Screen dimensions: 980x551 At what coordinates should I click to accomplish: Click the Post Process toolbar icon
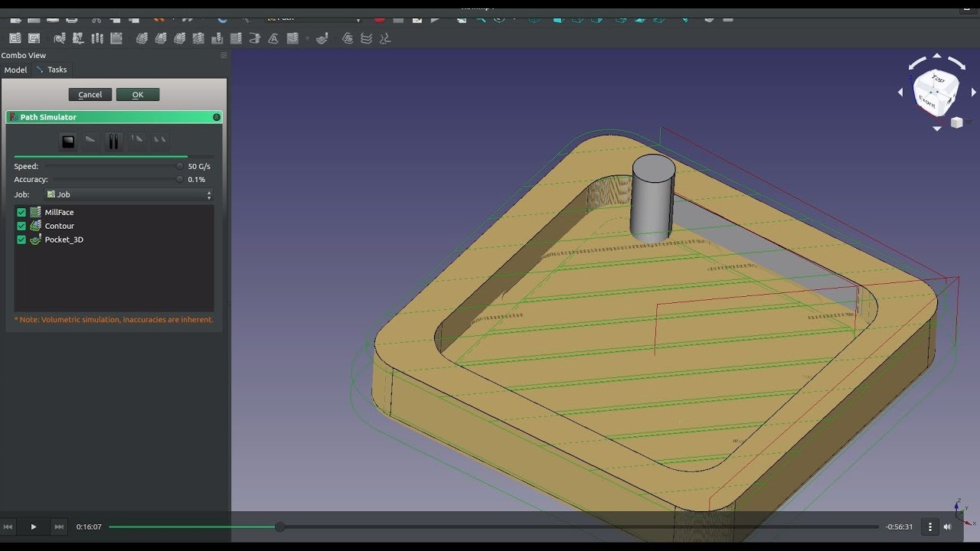pyautogui.click(x=34, y=38)
